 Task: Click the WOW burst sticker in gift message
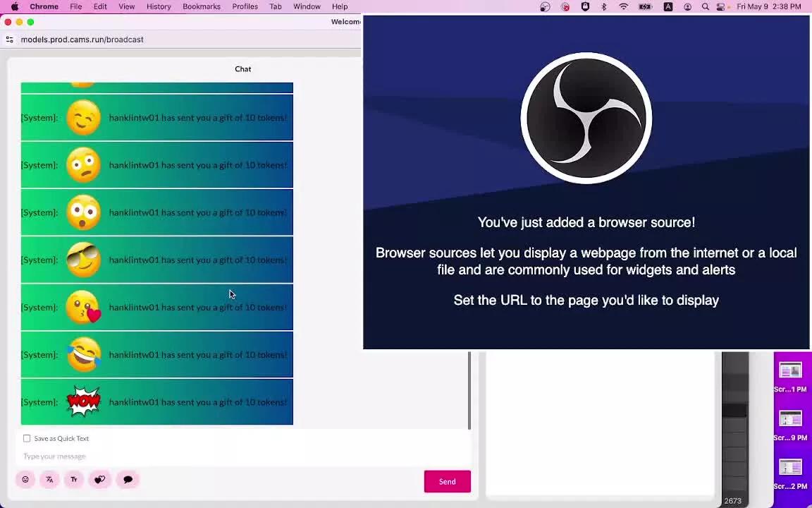(83, 401)
